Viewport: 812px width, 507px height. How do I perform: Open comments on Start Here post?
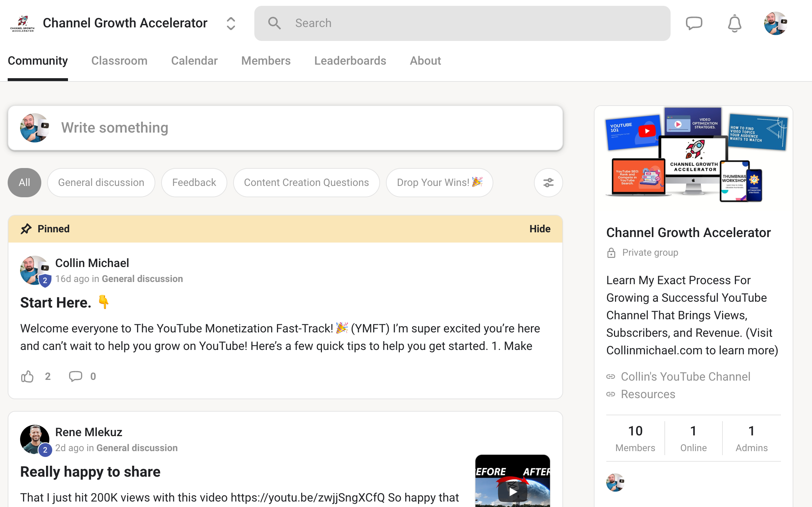(x=76, y=376)
